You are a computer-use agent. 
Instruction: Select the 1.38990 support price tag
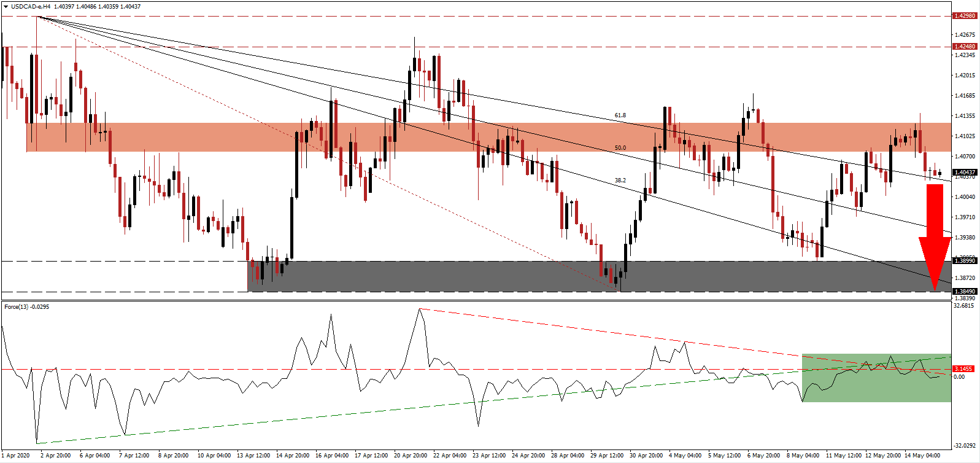[964, 261]
